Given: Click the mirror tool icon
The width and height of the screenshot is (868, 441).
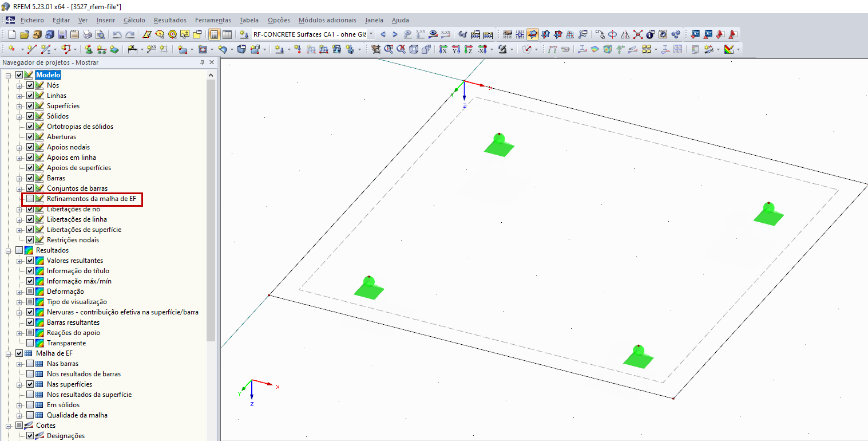Looking at the screenshot, I should pyautogui.click(x=625, y=34).
